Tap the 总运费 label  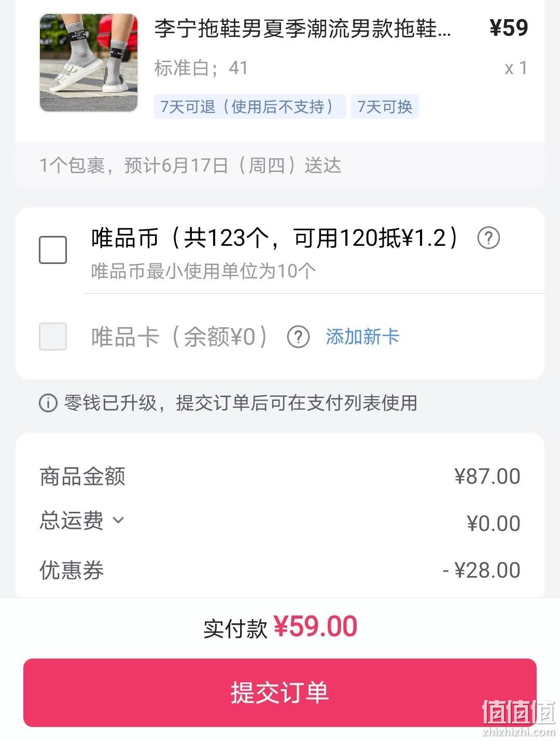click(72, 520)
